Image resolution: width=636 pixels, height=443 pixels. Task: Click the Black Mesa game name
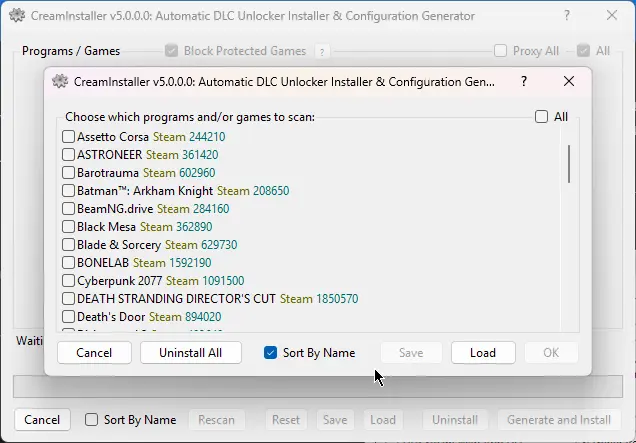(106, 227)
